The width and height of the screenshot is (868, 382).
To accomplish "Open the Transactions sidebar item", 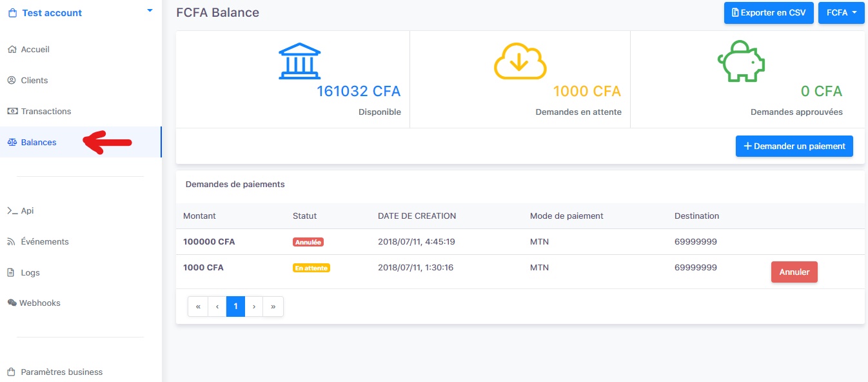I will point(46,112).
